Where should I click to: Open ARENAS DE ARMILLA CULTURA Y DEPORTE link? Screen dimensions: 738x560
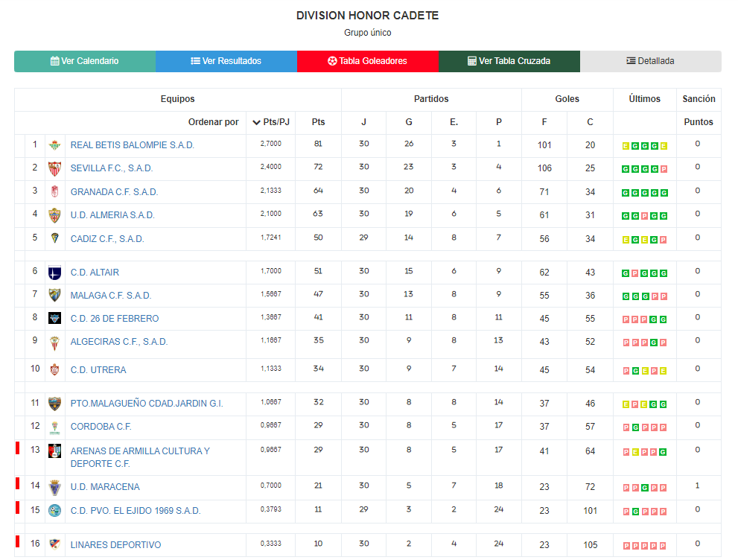point(140,457)
